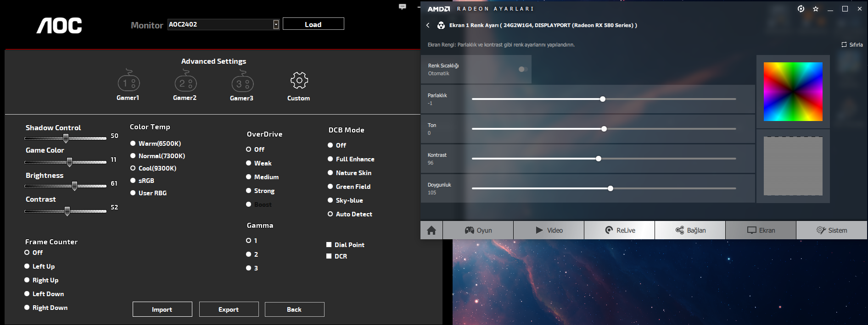Open the Monitor dropdown arrow
The image size is (868, 325).
point(276,25)
